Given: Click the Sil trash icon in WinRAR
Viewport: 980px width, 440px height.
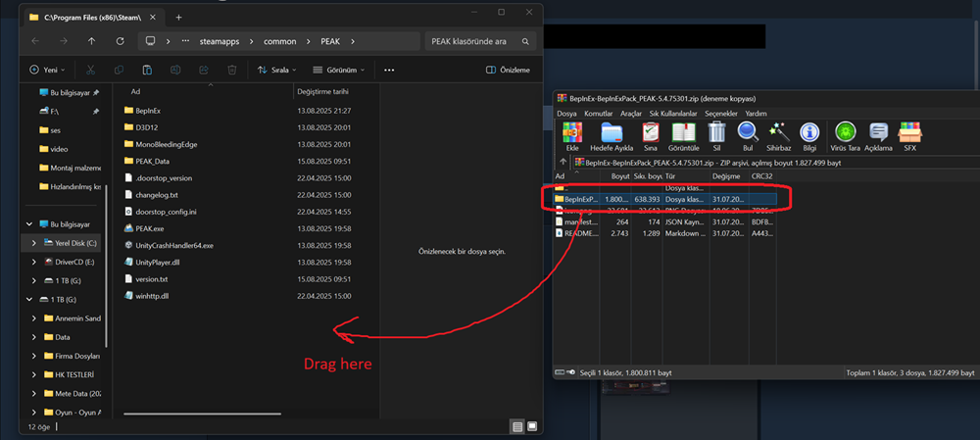Looking at the screenshot, I should pos(717,132).
